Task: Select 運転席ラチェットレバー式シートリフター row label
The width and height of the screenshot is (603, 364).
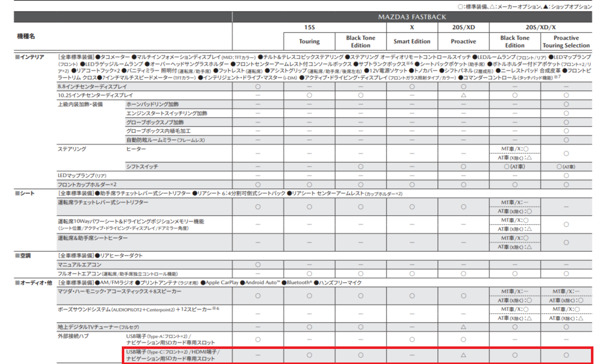Action: pos(103,202)
